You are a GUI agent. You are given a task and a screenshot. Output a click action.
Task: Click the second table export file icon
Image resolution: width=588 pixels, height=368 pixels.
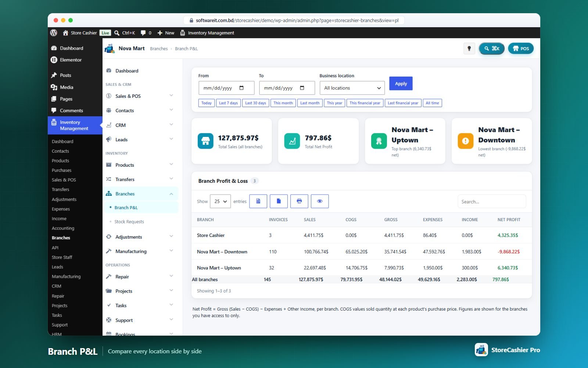(x=279, y=201)
